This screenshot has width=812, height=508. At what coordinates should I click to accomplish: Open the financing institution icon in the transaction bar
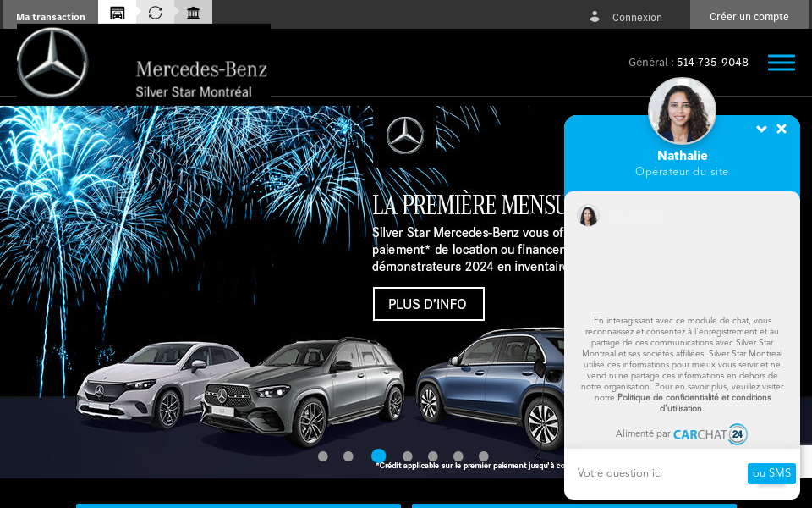click(193, 12)
